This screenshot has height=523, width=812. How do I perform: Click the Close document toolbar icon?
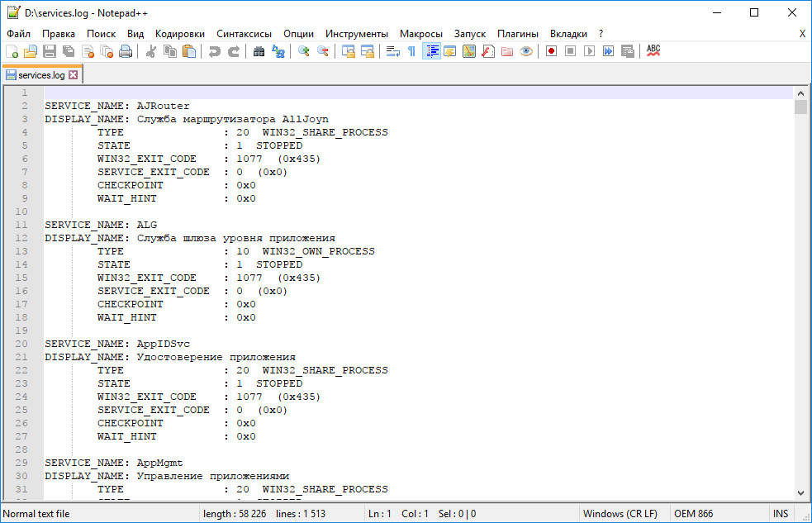[x=88, y=51]
